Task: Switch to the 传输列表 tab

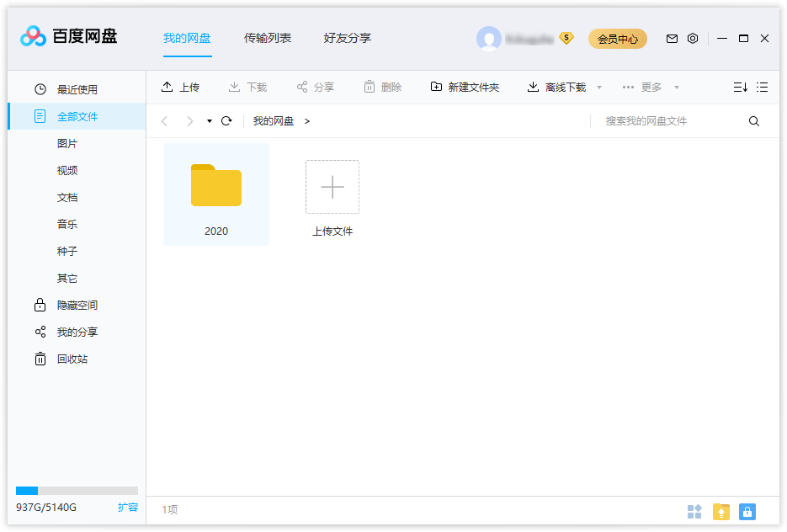Action: click(x=268, y=38)
